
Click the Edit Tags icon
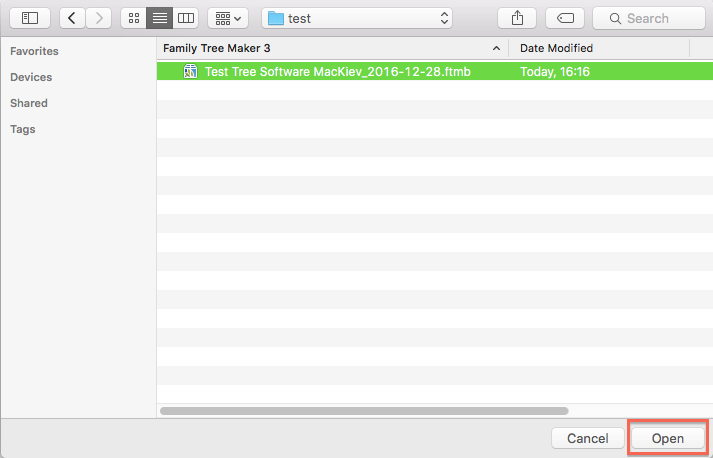click(x=565, y=18)
